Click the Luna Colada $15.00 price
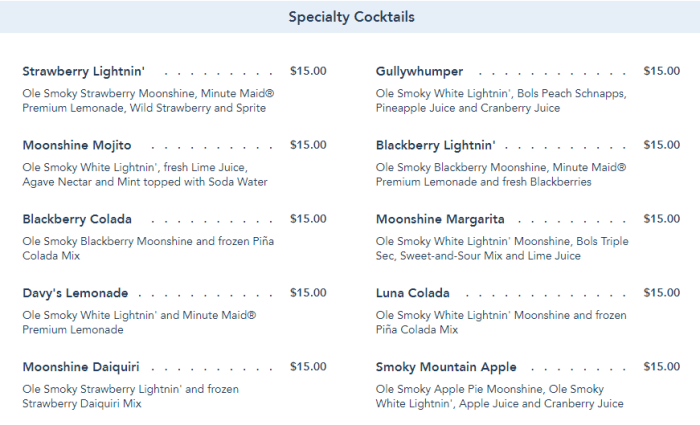 (x=661, y=293)
